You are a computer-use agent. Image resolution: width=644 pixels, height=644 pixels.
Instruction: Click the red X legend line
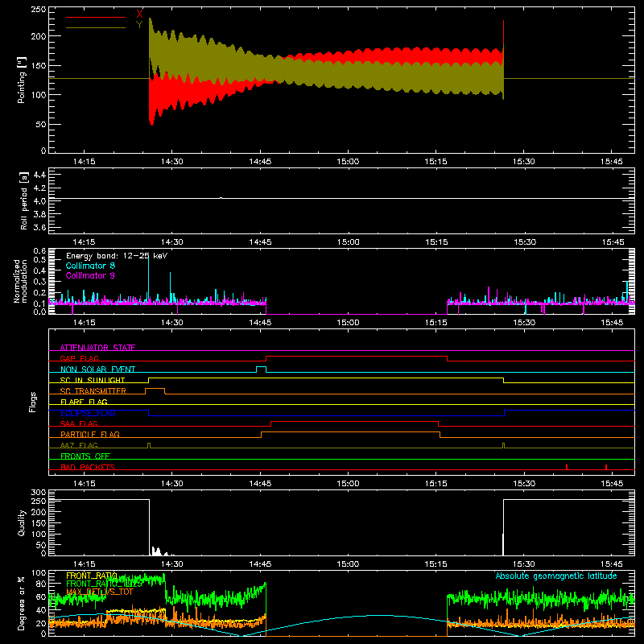(95, 17)
